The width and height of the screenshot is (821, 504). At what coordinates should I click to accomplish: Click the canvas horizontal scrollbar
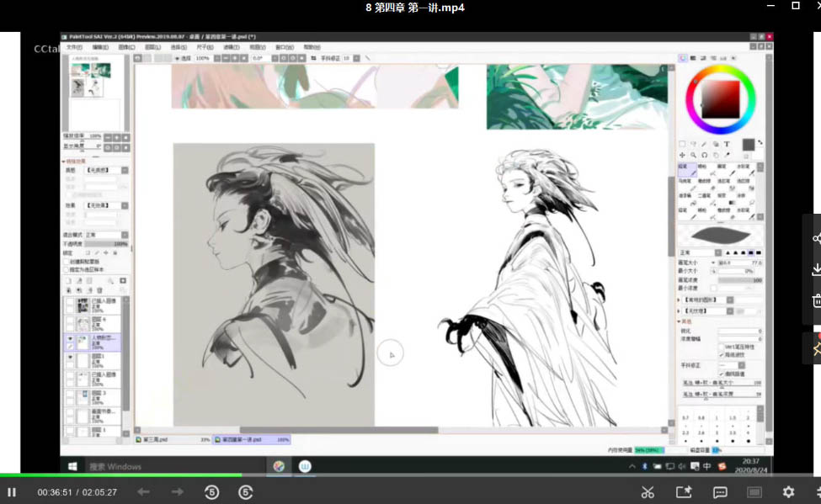[x=339, y=430]
